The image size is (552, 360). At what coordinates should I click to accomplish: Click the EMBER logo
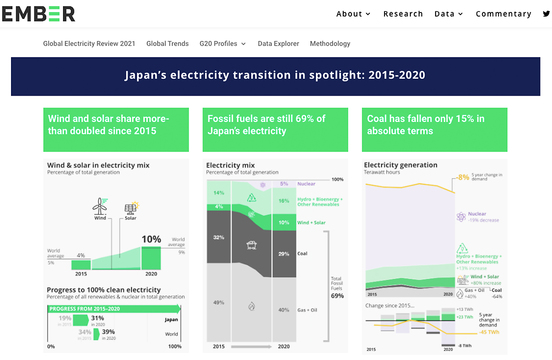38,14
